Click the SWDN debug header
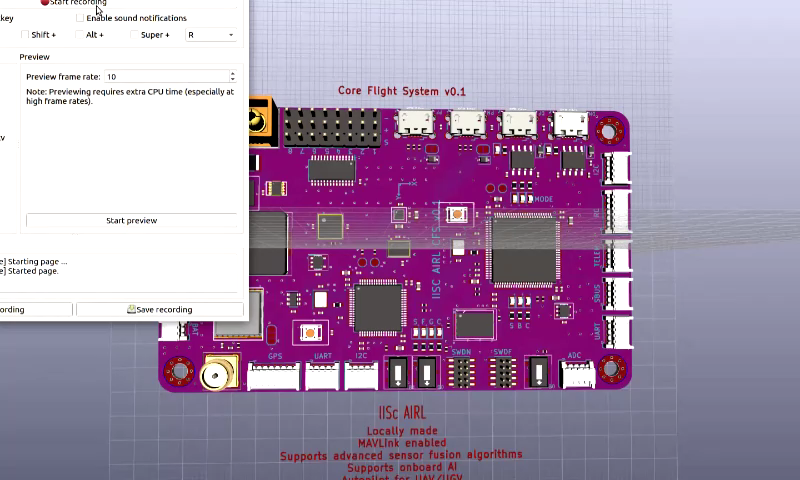Image resolution: width=800 pixels, height=480 pixels. tap(462, 372)
